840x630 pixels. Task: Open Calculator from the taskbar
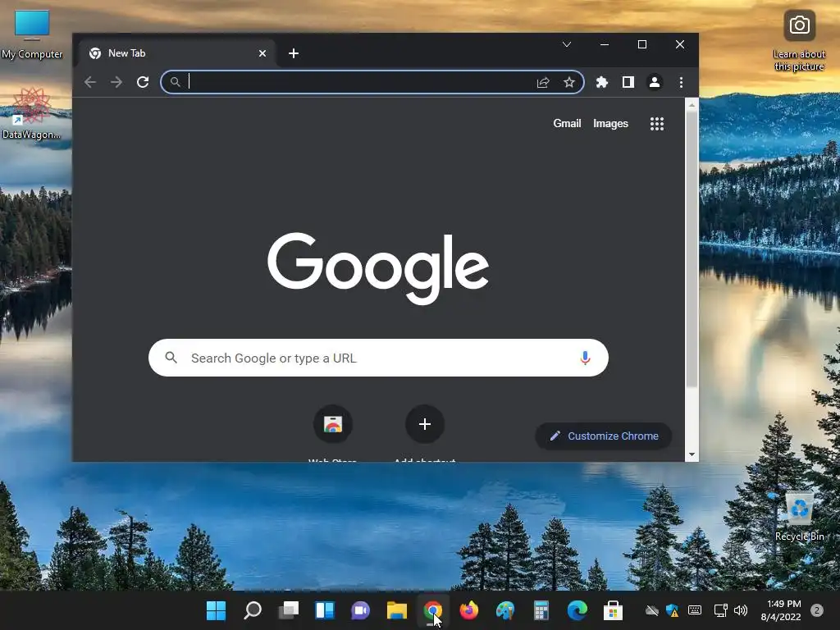pyautogui.click(x=541, y=610)
